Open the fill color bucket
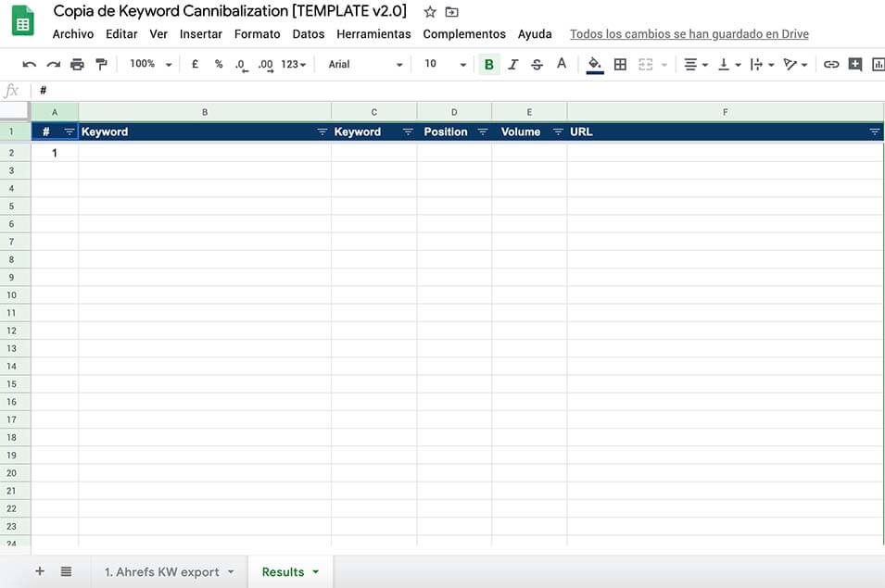 pos(595,65)
